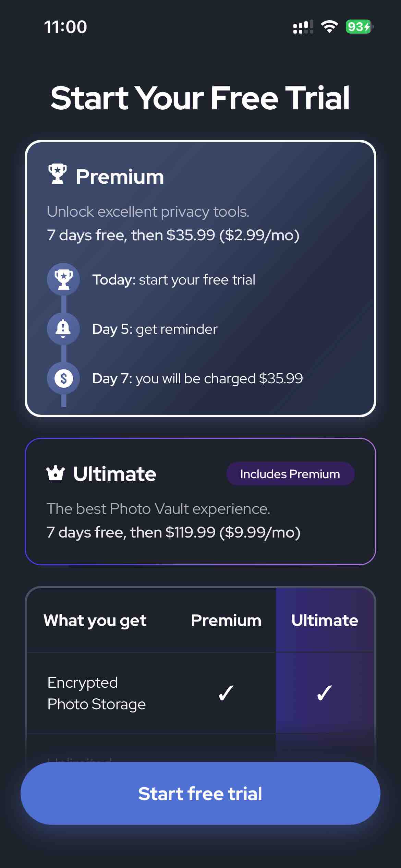Image resolution: width=401 pixels, height=868 pixels.
Task: Tap the Premium column header in comparison table
Action: click(226, 620)
